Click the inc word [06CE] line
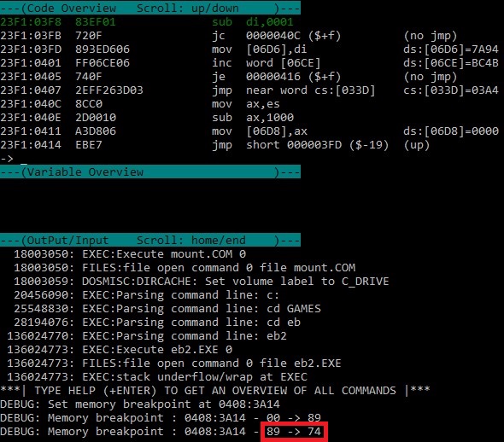 (x=249, y=63)
